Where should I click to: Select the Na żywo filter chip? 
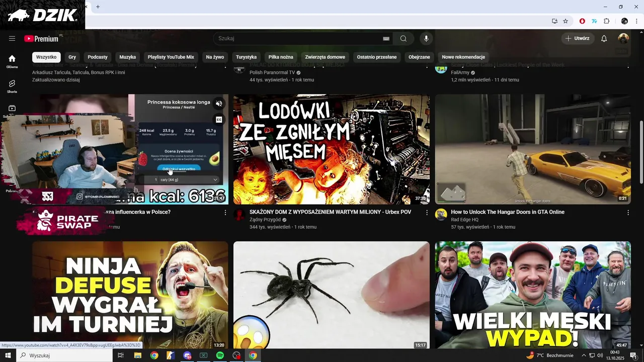(215, 57)
